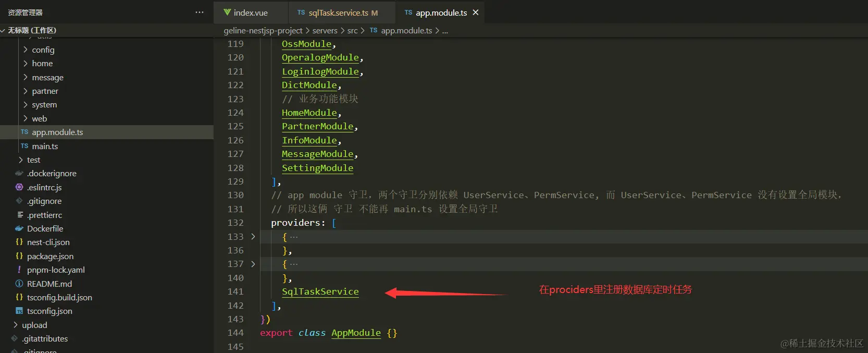Unfold the collapsed code at line 137
Viewport: 868px width, 353px height.
click(x=253, y=264)
